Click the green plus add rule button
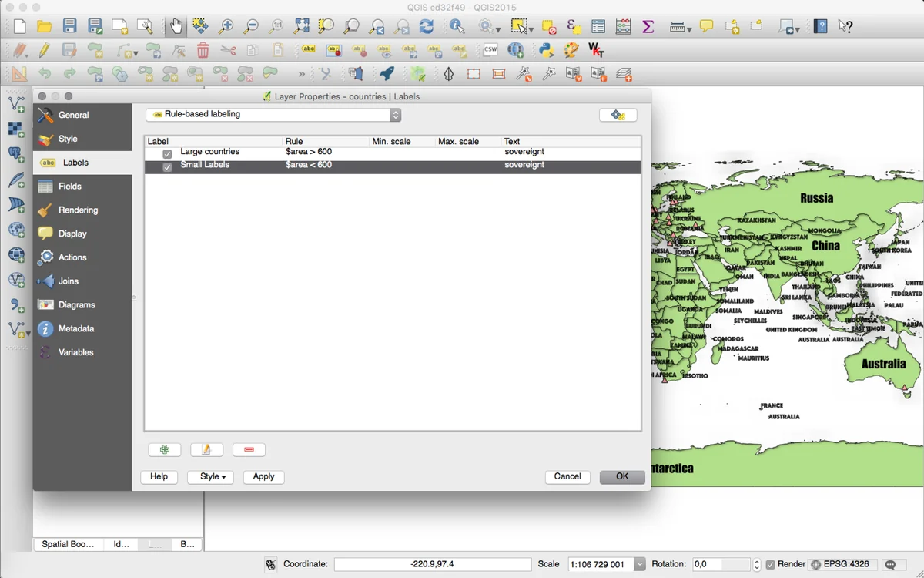Viewport: 924px width, 578px height. click(x=165, y=450)
